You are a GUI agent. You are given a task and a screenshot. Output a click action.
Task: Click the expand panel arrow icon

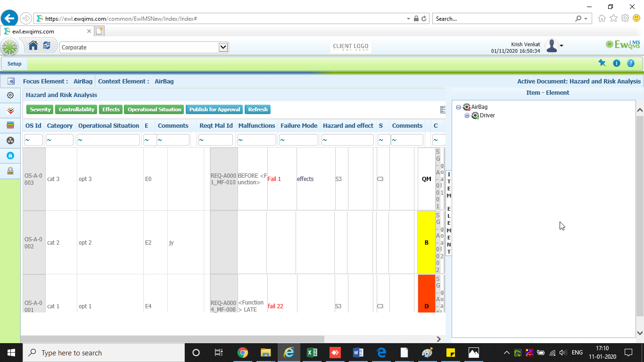point(11,81)
